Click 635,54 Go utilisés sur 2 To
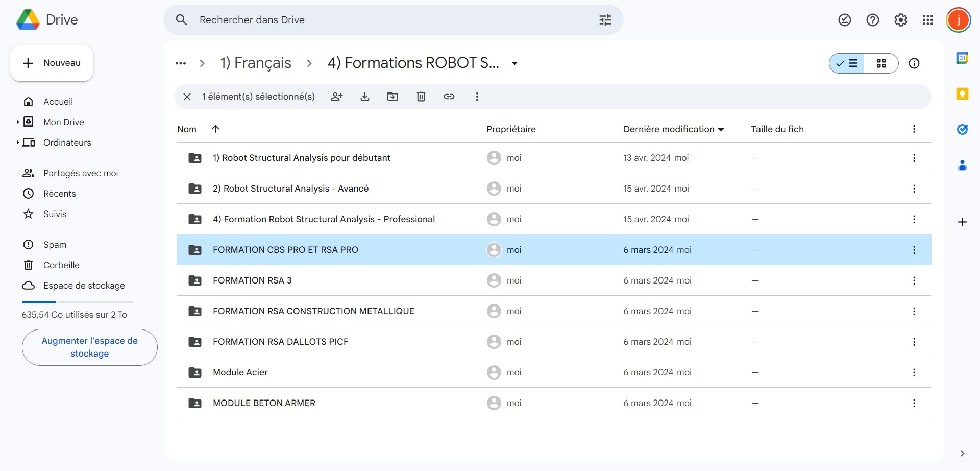This screenshot has height=471, width=980. (75, 315)
